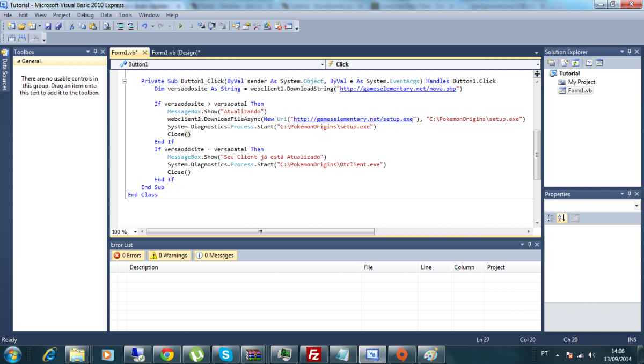
Task: Switch to the Form1.vb [Design]* tab
Action: click(x=176, y=52)
